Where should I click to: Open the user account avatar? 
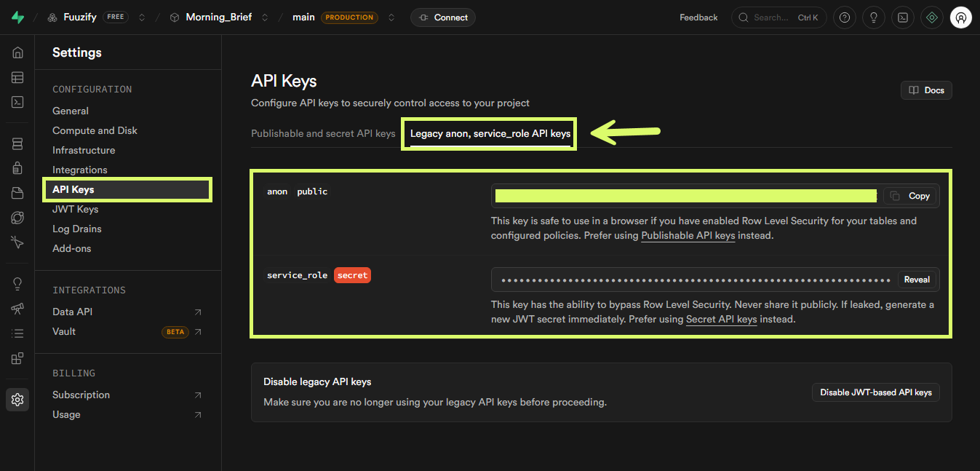tap(961, 17)
